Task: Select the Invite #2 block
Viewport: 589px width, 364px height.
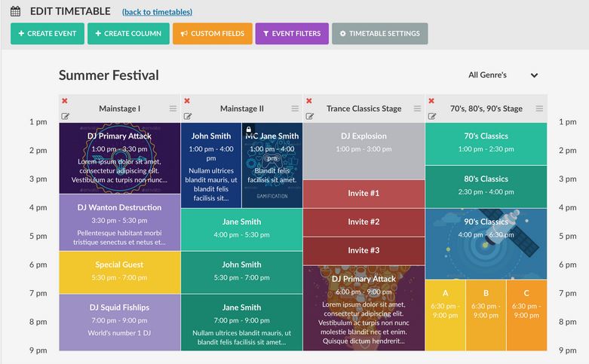Action: [364, 222]
